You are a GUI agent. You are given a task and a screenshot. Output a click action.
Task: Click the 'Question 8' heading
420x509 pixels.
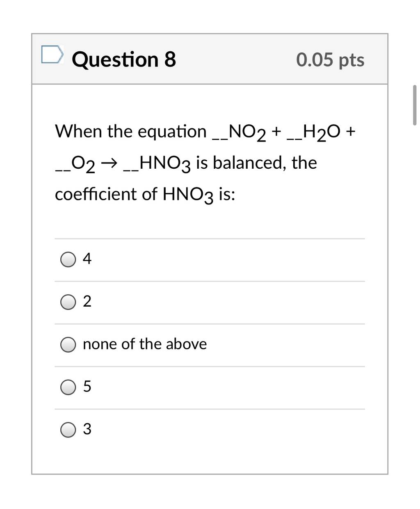tap(124, 60)
